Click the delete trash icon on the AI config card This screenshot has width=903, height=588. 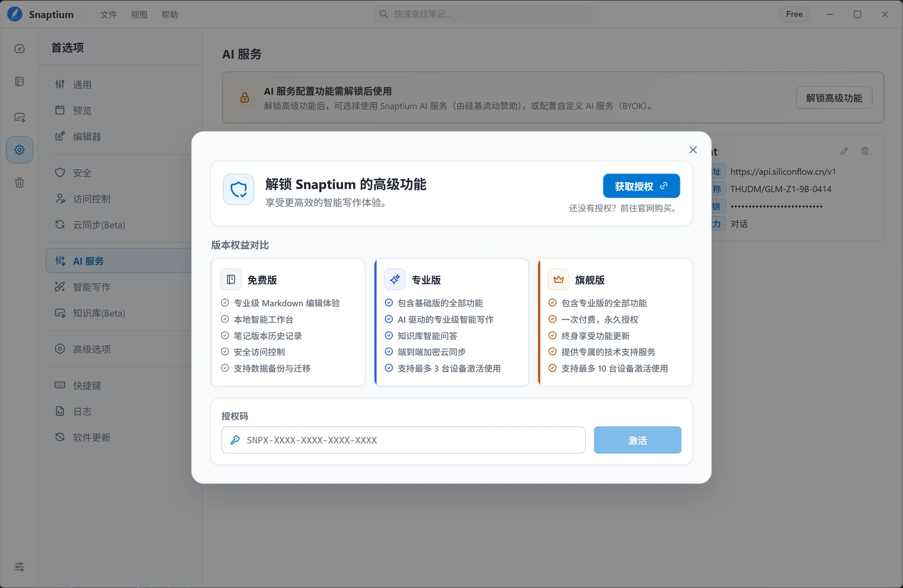click(865, 151)
